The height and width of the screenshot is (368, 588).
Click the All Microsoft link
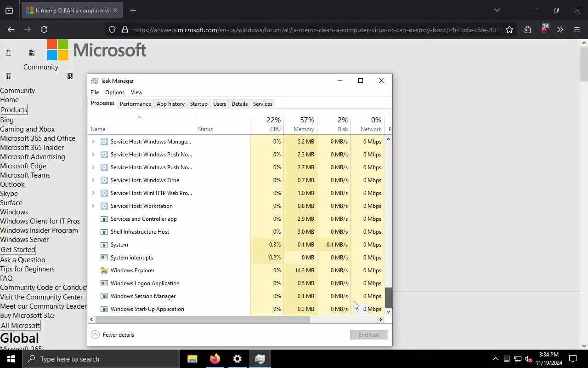(x=20, y=326)
